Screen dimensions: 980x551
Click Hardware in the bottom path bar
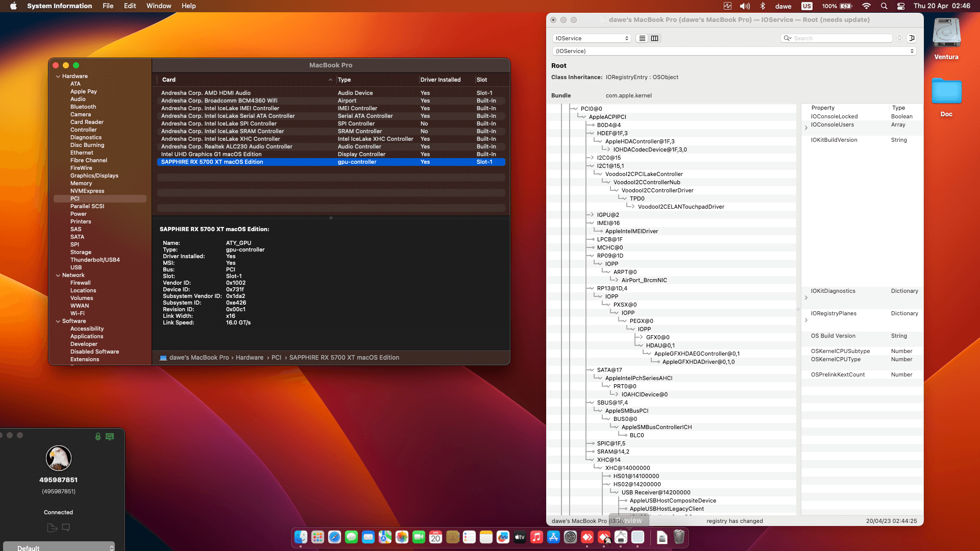(x=250, y=358)
